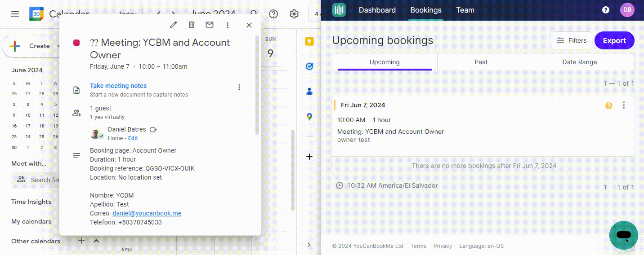The height and width of the screenshot is (255, 644).
Task: Open Google Keep in side panel
Action: [x=309, y=41]
